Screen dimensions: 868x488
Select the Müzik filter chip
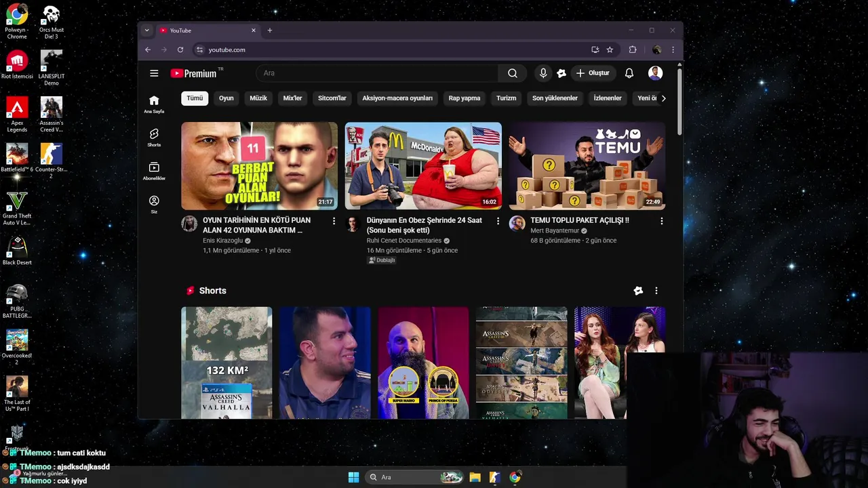pyautogui.click(x=258, y=98)
